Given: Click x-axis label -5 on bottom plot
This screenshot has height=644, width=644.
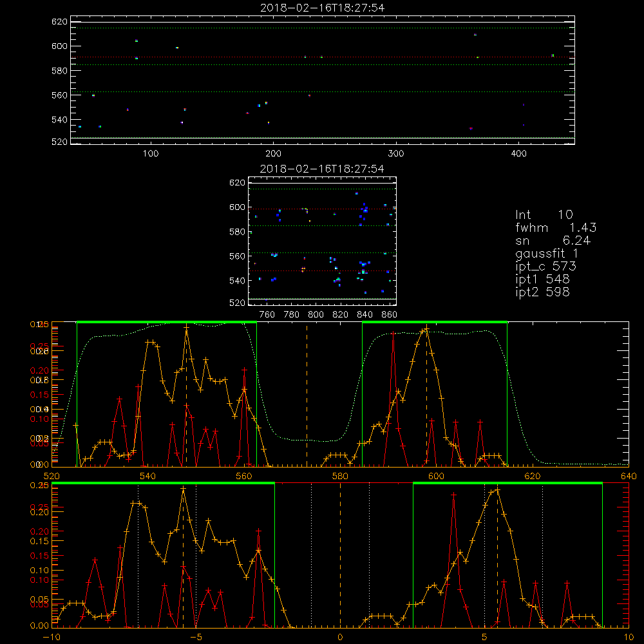Looking at the screenshot, I should coord(196,637).
